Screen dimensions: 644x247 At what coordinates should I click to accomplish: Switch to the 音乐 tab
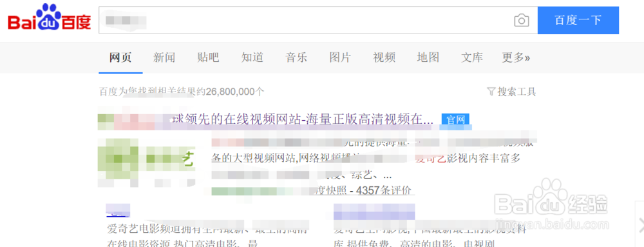click(x=296, y=57)
